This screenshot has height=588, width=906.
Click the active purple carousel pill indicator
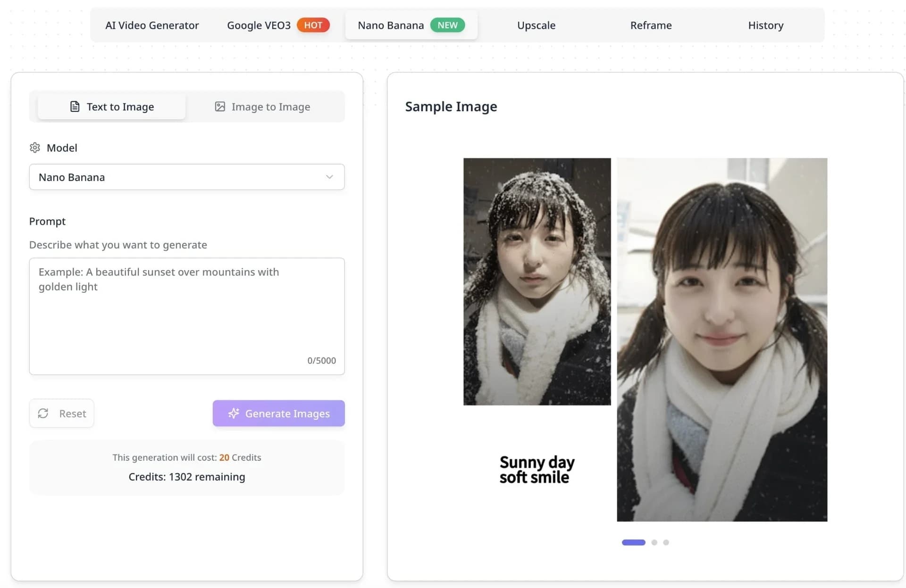point(634,542)
